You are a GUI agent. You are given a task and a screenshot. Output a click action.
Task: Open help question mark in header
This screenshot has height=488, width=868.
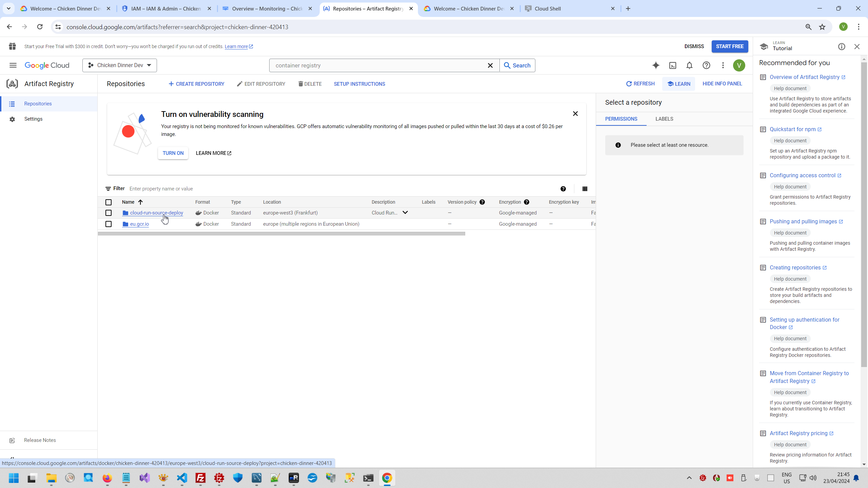pos(706,65)
